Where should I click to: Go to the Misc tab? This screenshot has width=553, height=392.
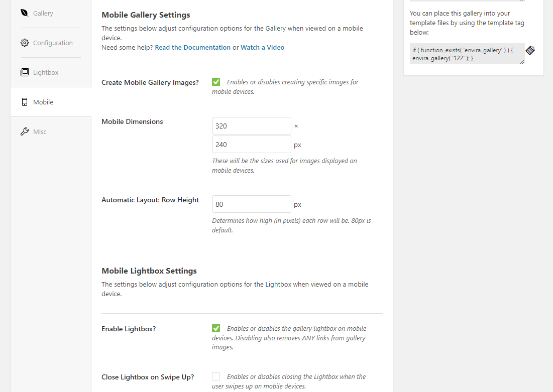tap(51, 132)
